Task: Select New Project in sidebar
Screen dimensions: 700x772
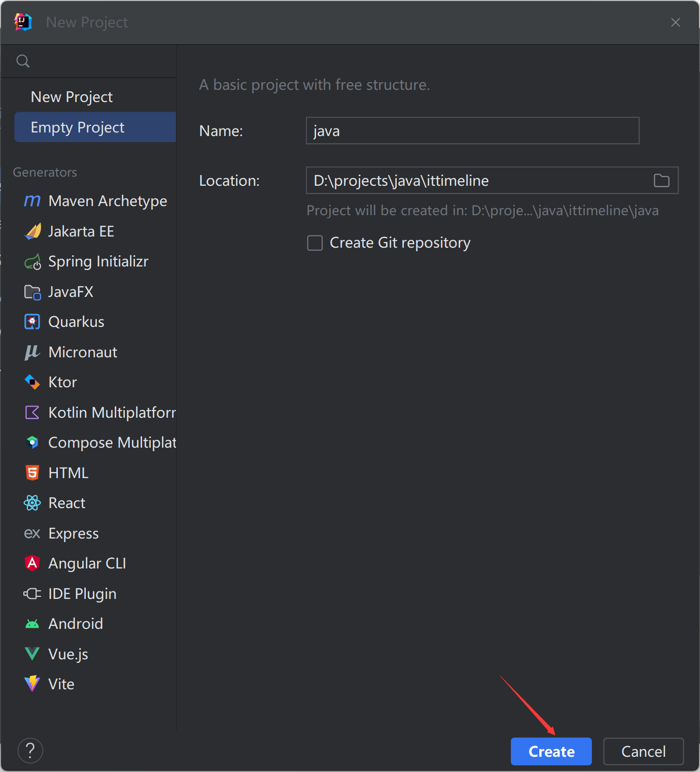Action: click(72, 97)
